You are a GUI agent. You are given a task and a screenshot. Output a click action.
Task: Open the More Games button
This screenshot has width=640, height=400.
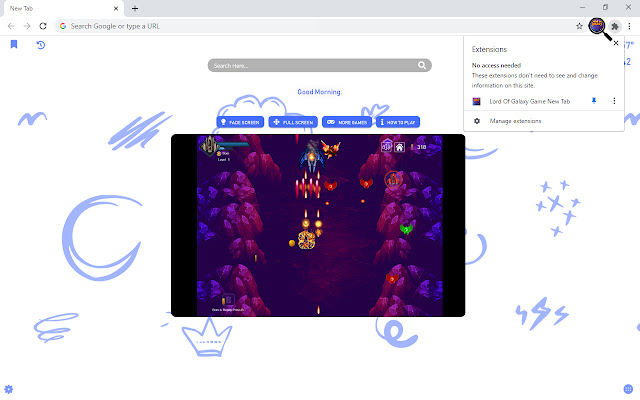click(x=347, y=122)
